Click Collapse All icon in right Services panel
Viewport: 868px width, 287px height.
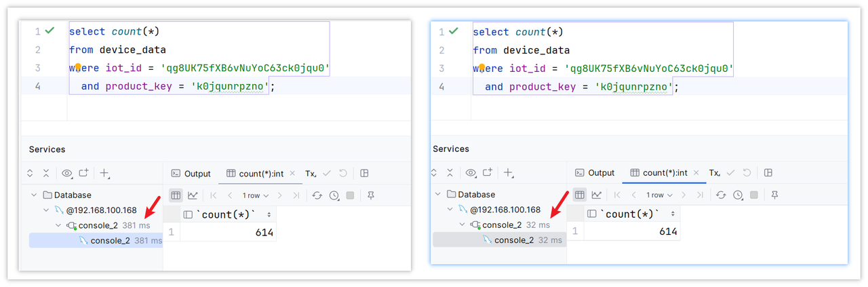click(450, 173)
